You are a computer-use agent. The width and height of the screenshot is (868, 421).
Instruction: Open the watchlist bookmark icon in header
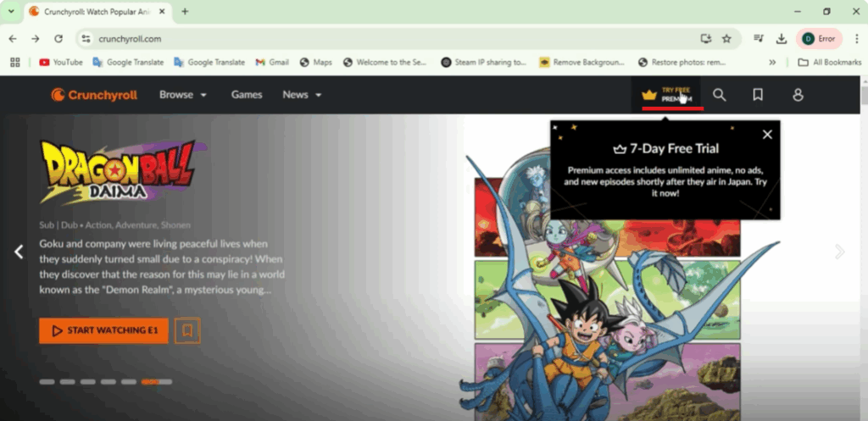(758, 95)
